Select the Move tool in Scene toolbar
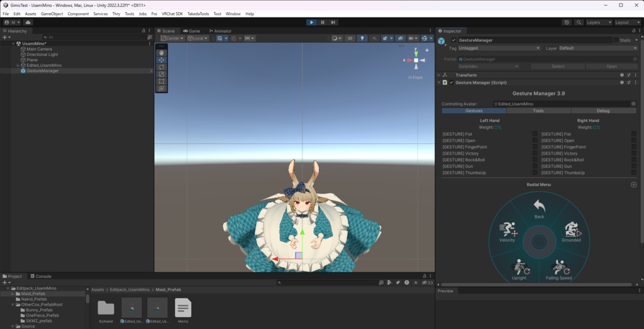Image resolution: width=644 pixels, height=329 pixels. [x=162, y=60]
